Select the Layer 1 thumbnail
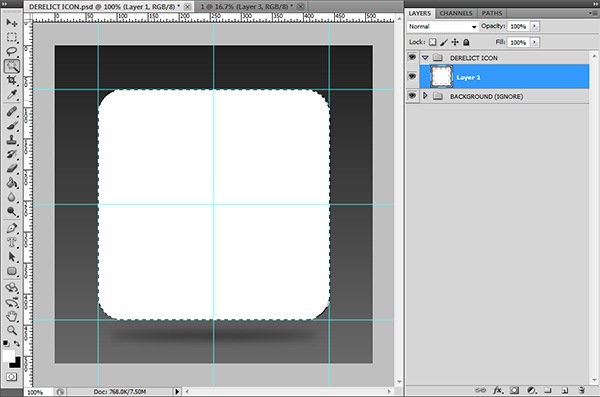This screenshot has height=397, width=600. point(441,77)
